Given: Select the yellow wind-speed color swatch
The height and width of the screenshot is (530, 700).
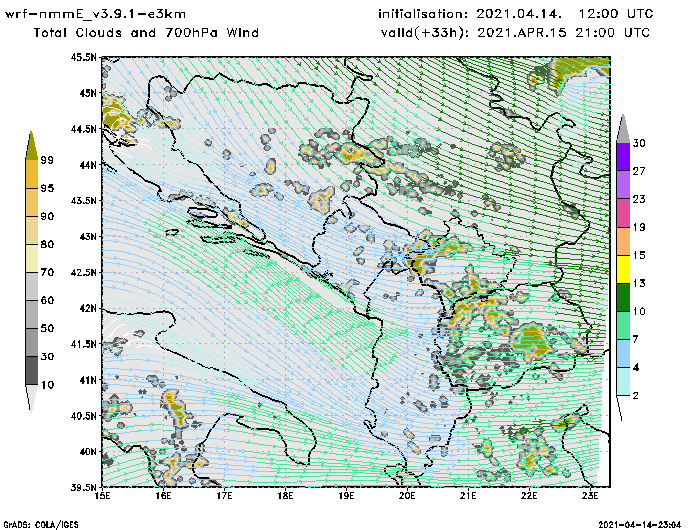Looking at the screenshot, I should tap(623, 269).
